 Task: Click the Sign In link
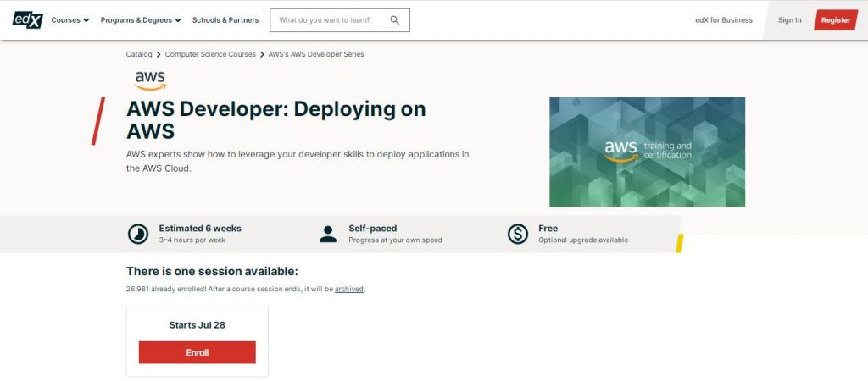(789, 20)
